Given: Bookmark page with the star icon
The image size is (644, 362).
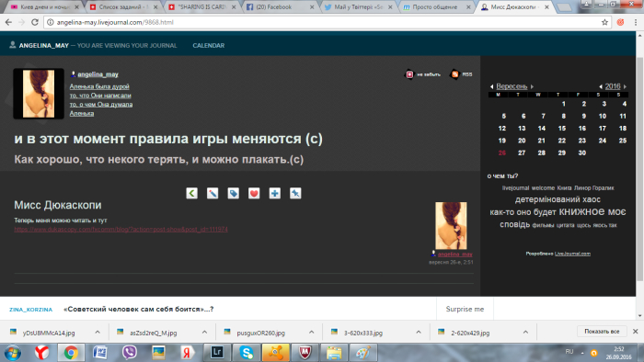Looking at the screenshot, I should 604,22.
